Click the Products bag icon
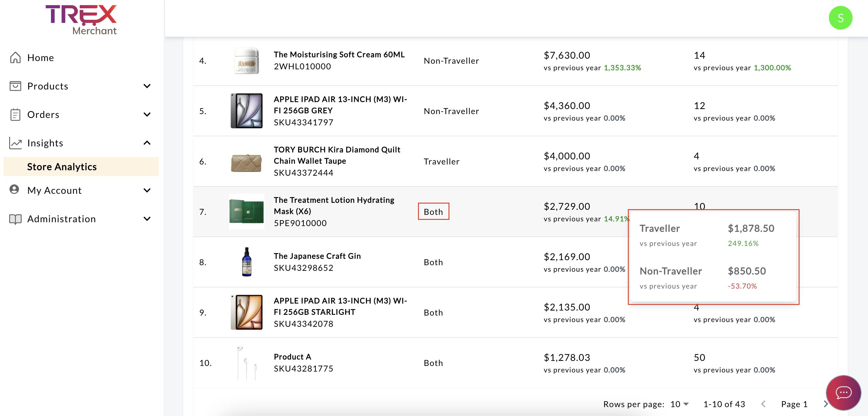The height and width of the screenshot is (416, 868). point(15,86)
